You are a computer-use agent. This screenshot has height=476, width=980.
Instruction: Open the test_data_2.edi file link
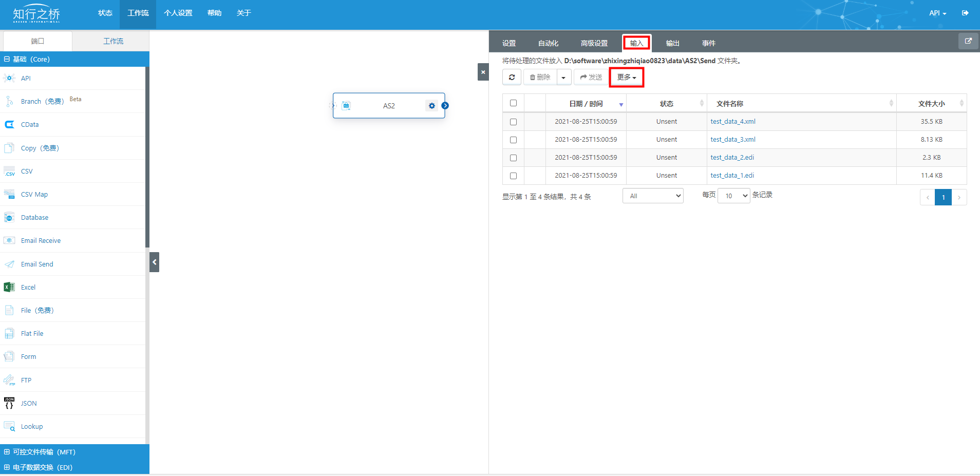(732, 158)
